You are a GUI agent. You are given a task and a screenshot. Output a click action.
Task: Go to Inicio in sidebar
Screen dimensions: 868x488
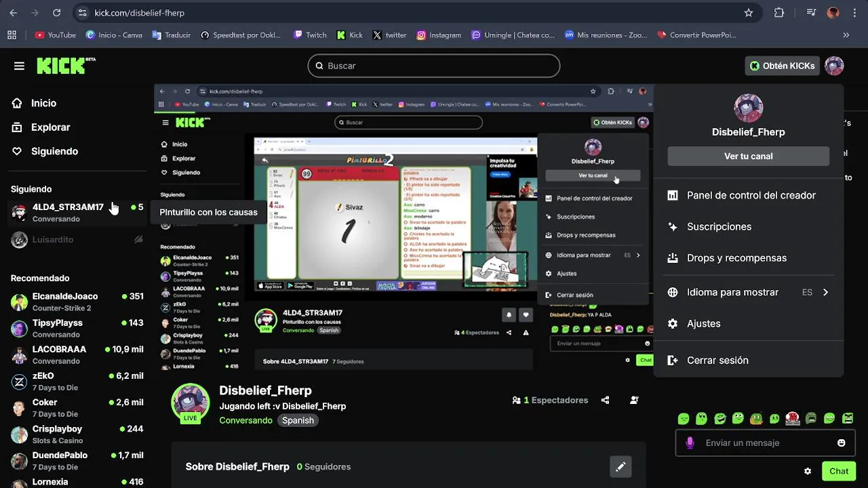click(34, 103)
